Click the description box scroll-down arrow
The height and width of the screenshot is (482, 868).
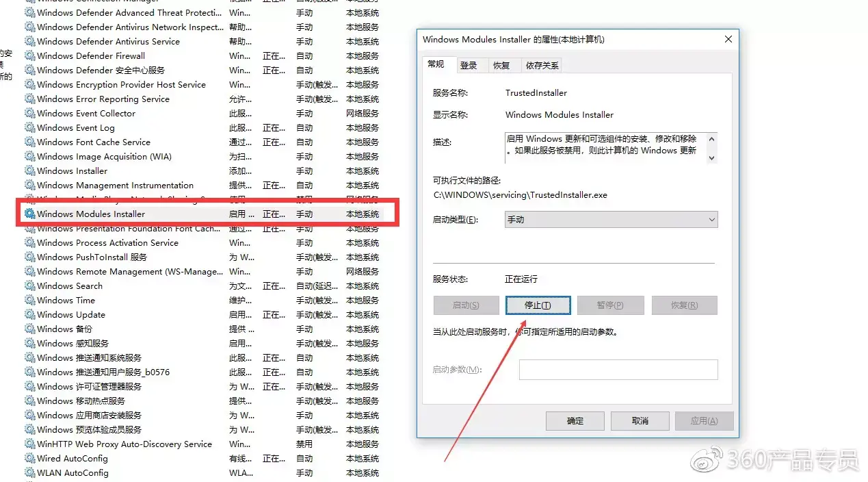point(711,157)
